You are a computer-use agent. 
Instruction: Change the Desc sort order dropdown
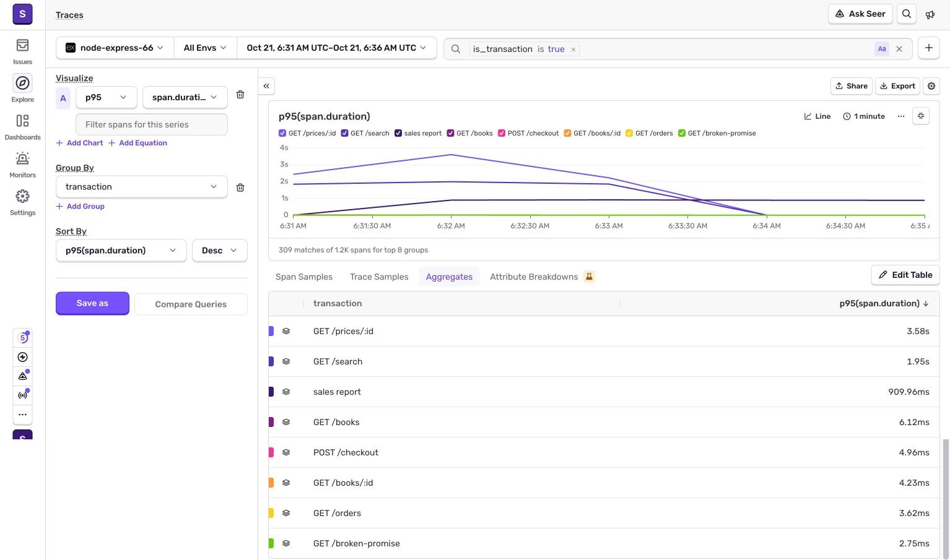(x=219, y=251)
